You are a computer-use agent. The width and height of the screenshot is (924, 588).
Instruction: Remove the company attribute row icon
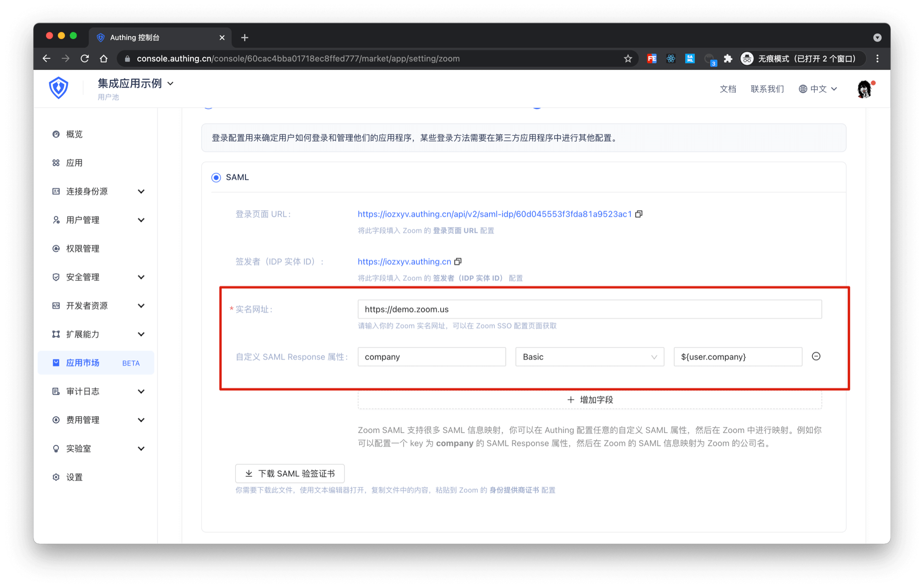pos(816,356)
